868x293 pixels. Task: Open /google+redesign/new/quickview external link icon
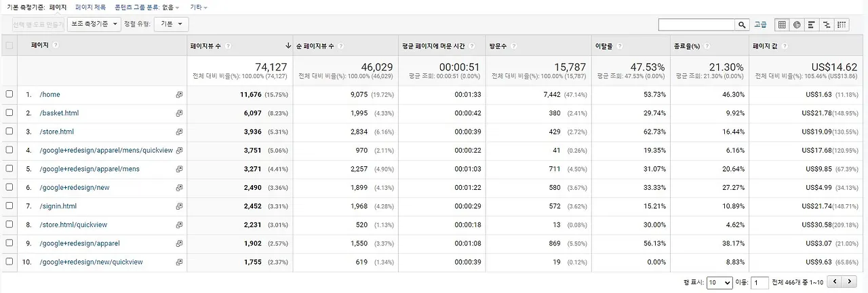[x=179, y=262]
